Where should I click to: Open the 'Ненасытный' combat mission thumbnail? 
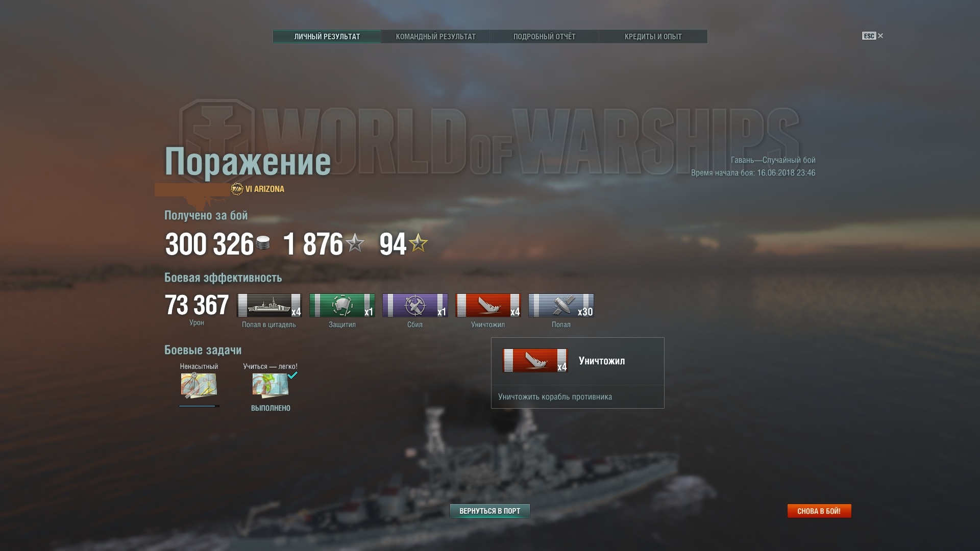coord(199,386)
